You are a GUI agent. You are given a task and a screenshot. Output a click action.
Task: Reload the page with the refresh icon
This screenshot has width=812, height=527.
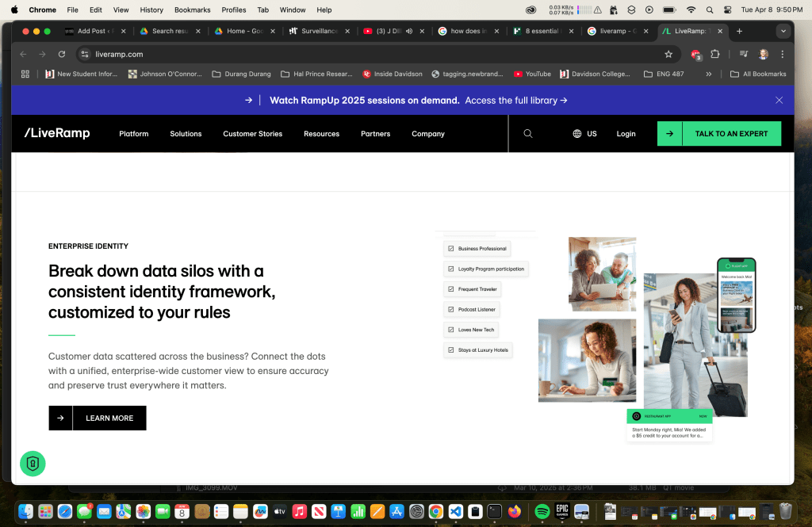pyautogui.click(x=62, y=55)
